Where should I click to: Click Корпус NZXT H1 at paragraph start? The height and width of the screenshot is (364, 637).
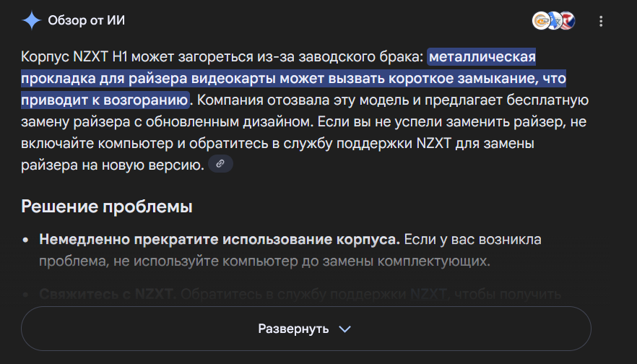(74, 56)
